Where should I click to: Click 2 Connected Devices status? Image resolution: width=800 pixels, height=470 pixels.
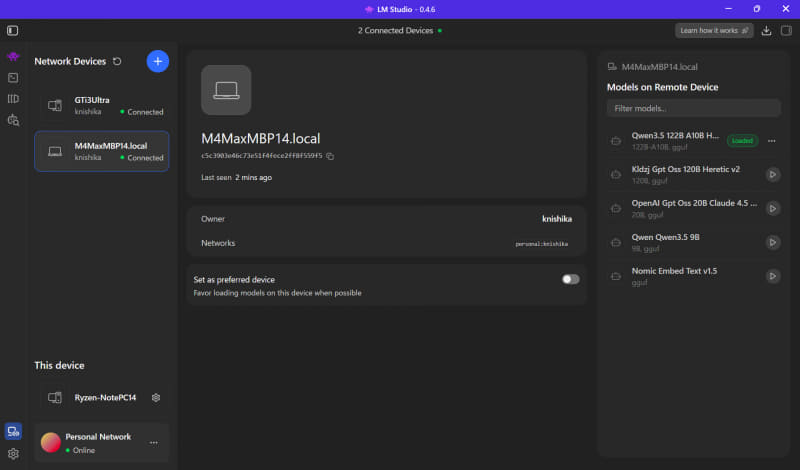tap(400, 31)
